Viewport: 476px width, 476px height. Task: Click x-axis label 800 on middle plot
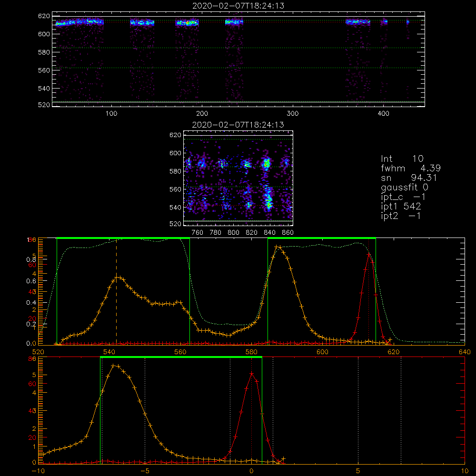(x=233, y=233)
